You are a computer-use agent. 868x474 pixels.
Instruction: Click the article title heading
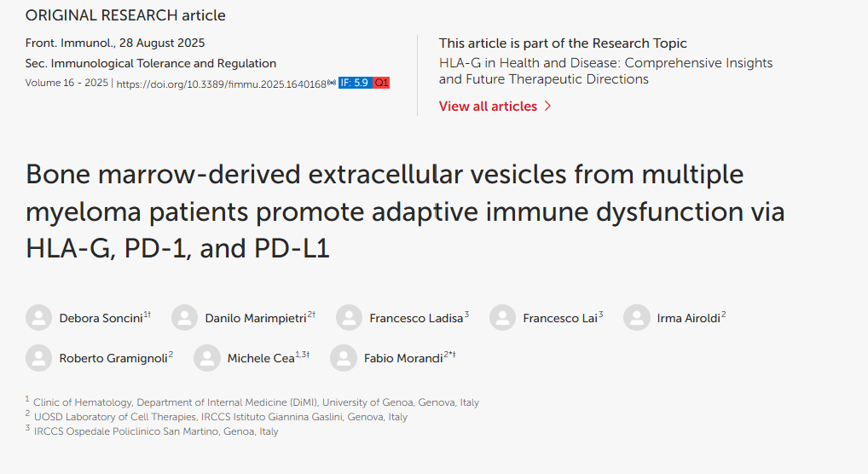(x=405, y=211)
